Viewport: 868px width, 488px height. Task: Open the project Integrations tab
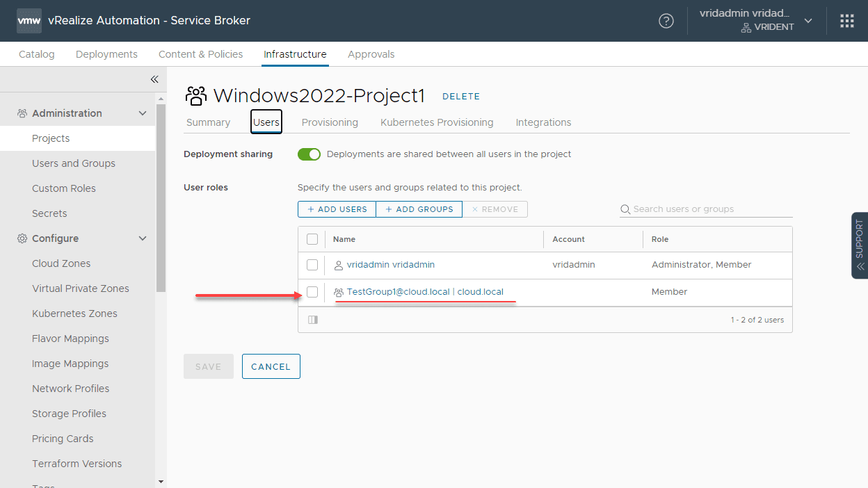tap(543, 122)
